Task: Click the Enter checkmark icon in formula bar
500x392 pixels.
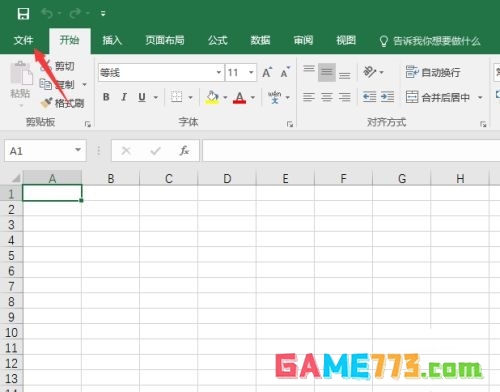Action: [155, 151]
